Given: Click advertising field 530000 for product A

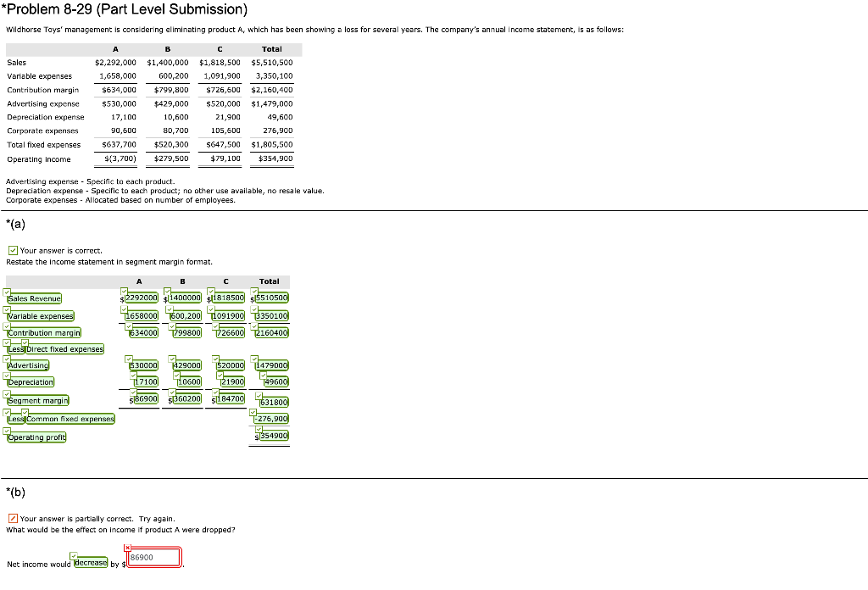Looking at the screenshot, I should click(143, 365).
